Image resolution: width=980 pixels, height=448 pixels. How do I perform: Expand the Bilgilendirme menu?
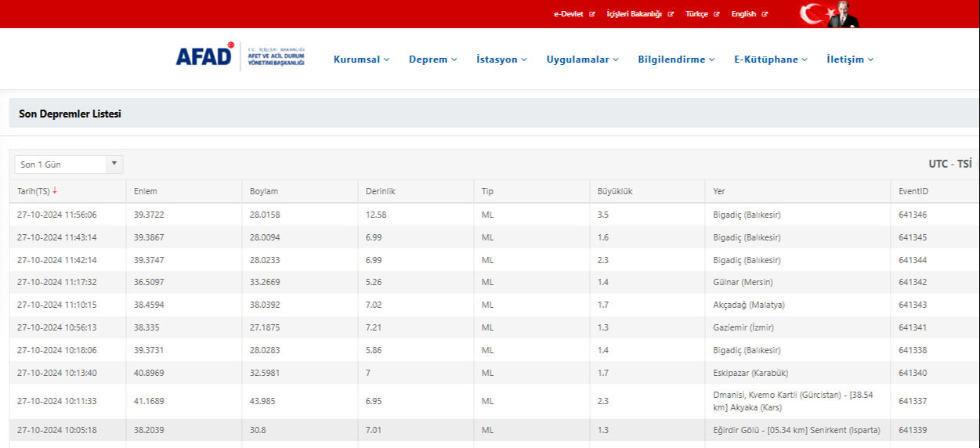coord(676,60)
